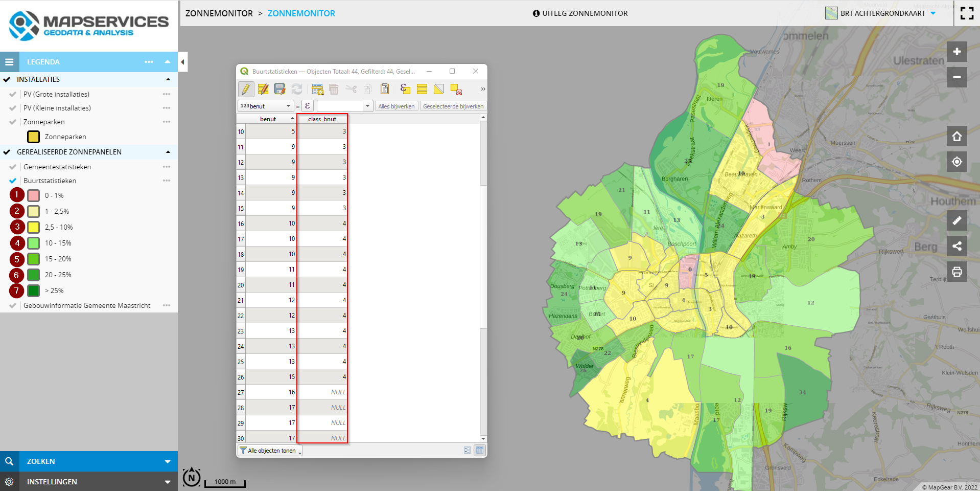
Task: Expand the ZOEKEN panel
Action: (168, 461)
